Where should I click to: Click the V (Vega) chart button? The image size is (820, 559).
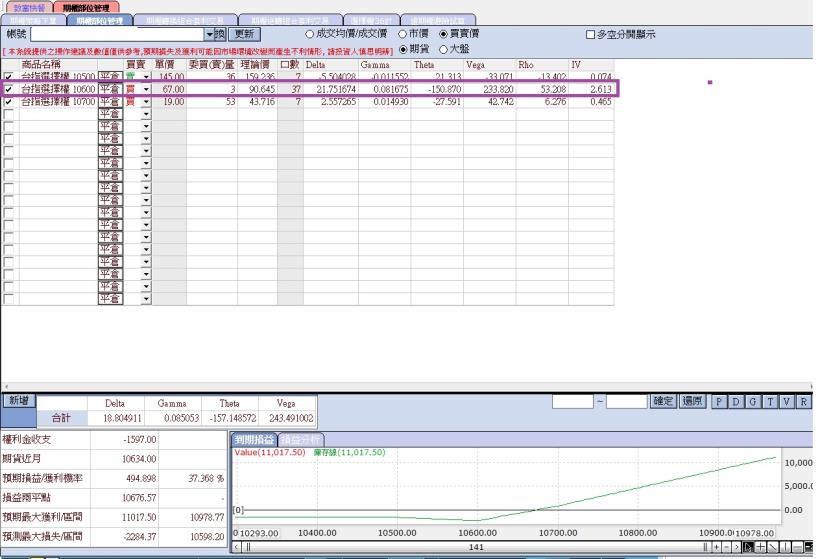click(x=786, y=401)
